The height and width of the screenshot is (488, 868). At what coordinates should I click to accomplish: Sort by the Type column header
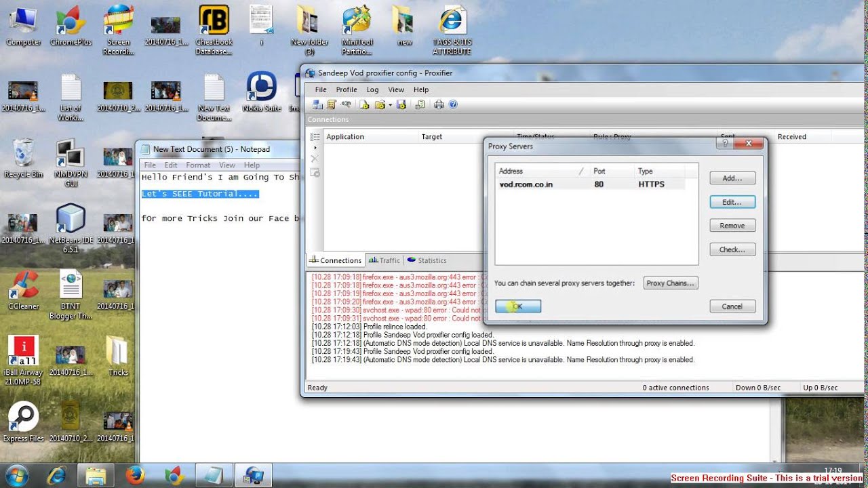click(x=658, y=171)
